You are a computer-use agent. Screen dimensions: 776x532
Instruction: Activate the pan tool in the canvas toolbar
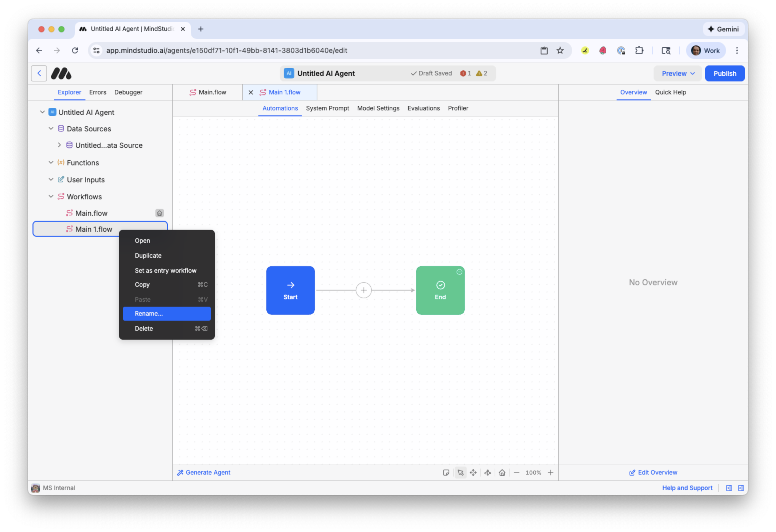pos(473,473)
